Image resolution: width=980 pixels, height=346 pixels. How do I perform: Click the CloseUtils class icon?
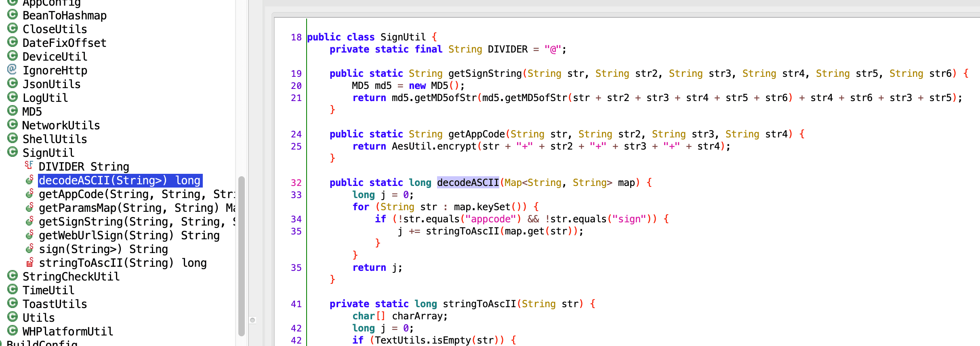[x=13, y=29]
